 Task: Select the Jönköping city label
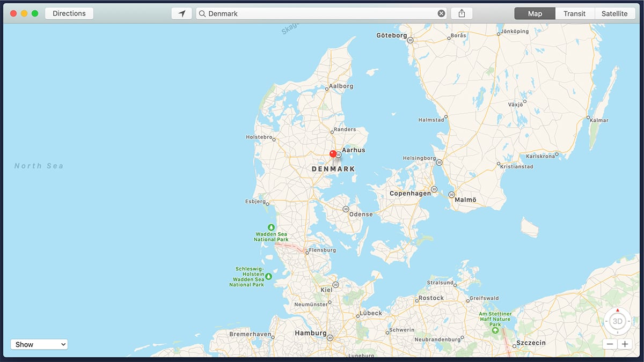[515, 31]
